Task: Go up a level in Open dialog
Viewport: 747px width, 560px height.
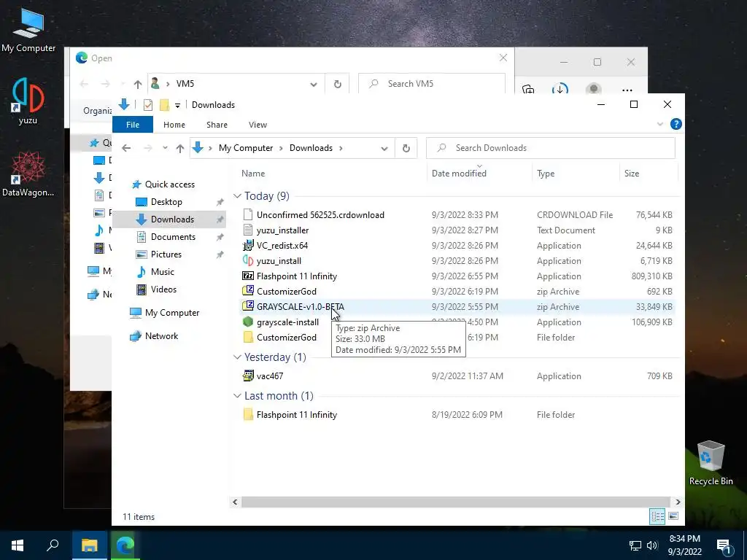Action: tap(138, 85)
